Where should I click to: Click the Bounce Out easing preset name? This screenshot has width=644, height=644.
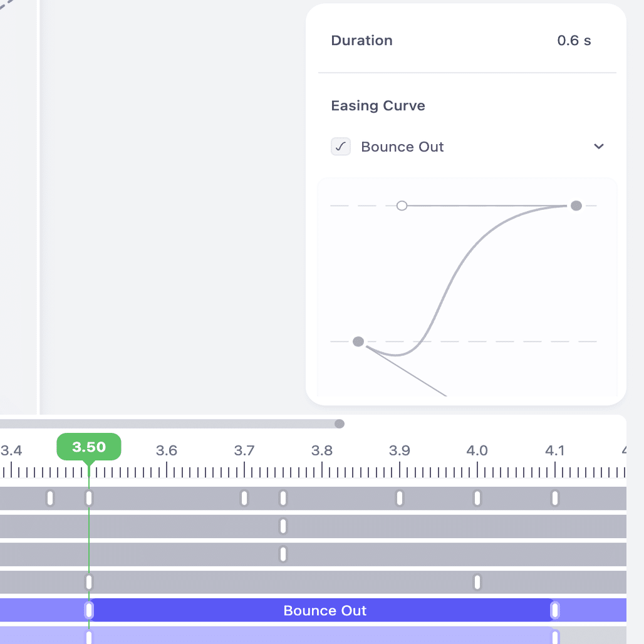[402, 147]
